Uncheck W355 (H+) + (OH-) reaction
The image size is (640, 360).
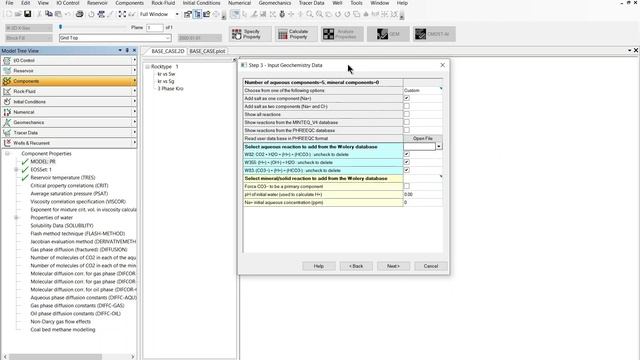pos(407,162)
